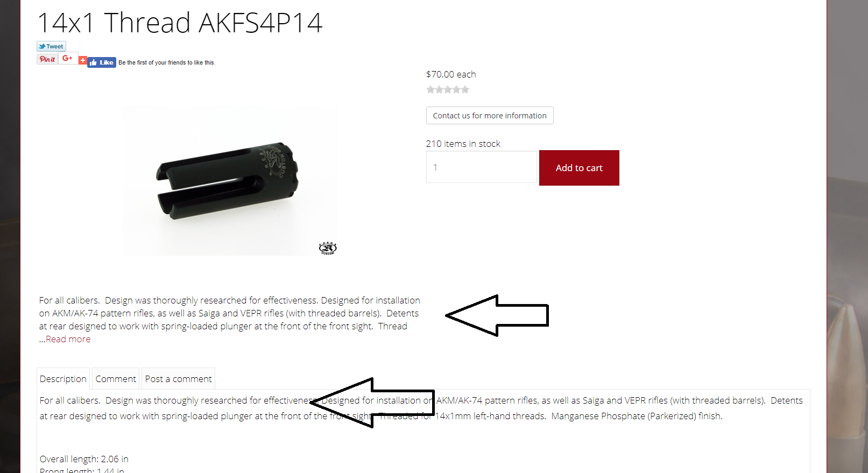Select the Post a comment tab
Screen dimensions: 868x473
178,379
